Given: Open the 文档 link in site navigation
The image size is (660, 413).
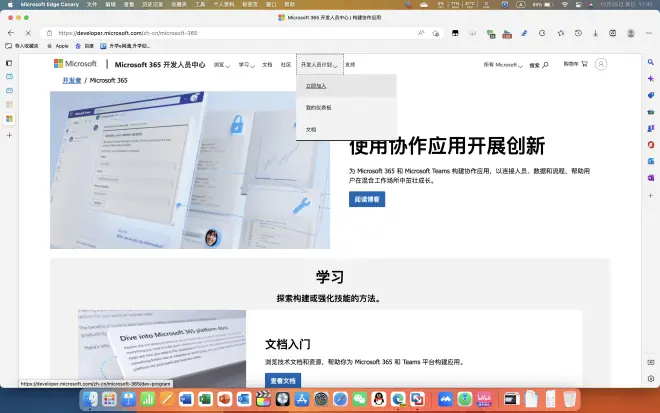Looking at the screenshot, I should (x=267, y=65).
